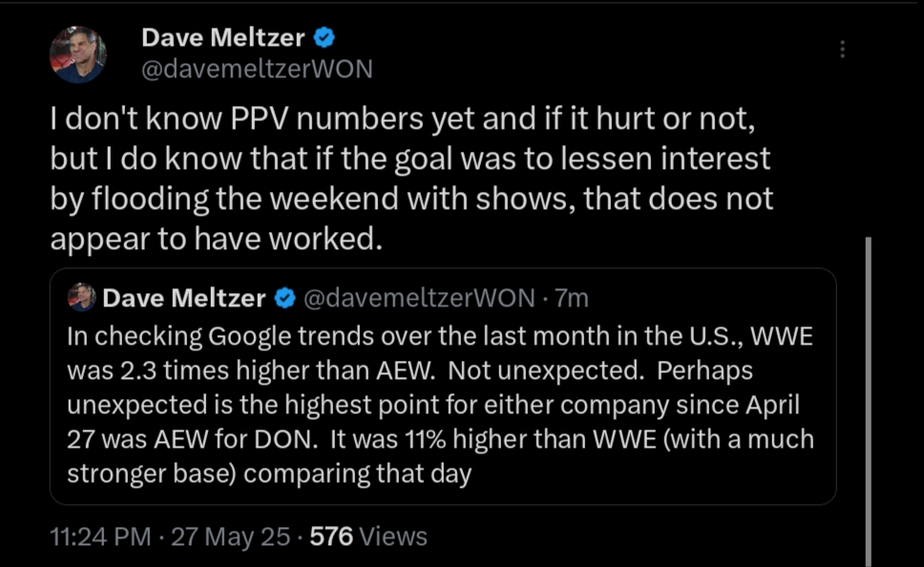924x567 pixels.
Task: Open the three-dot more options menu
Action: [x=843, y=50]
